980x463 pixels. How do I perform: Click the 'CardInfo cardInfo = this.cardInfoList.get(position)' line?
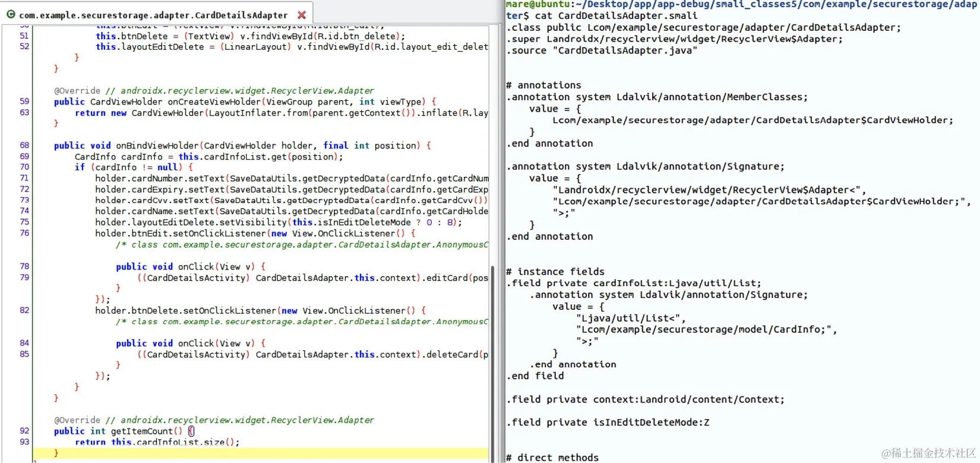[209, 157]
